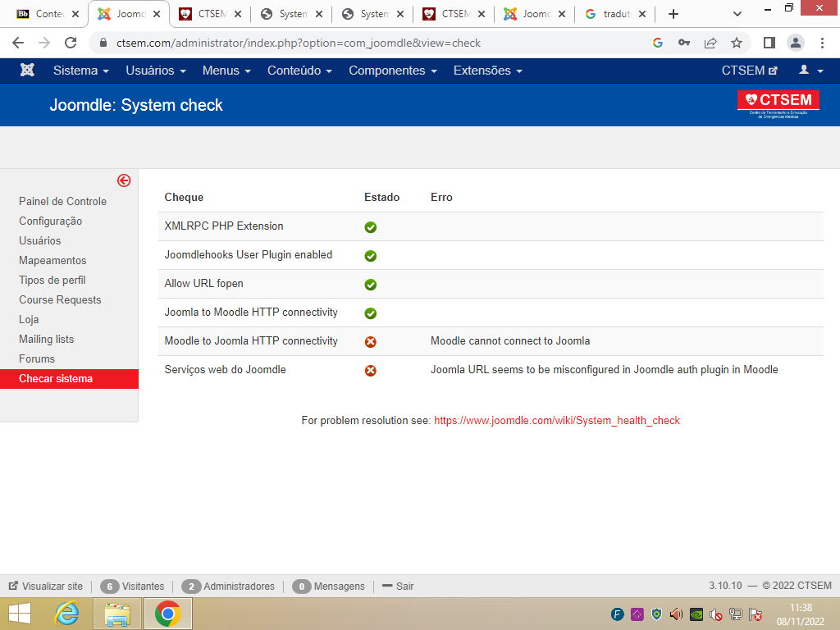
Task: Go back with the browser back arrow
Action: coord(18,43)
